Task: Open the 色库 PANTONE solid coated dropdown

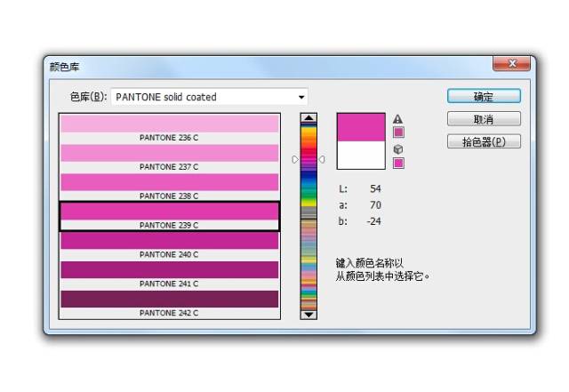Action: (209, 97)
